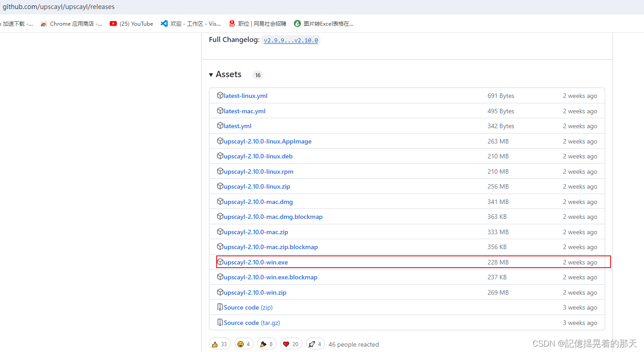Screen dimensions: 644x352
Task: Click package icon beside mac.dmg
Action: [220, 201]
